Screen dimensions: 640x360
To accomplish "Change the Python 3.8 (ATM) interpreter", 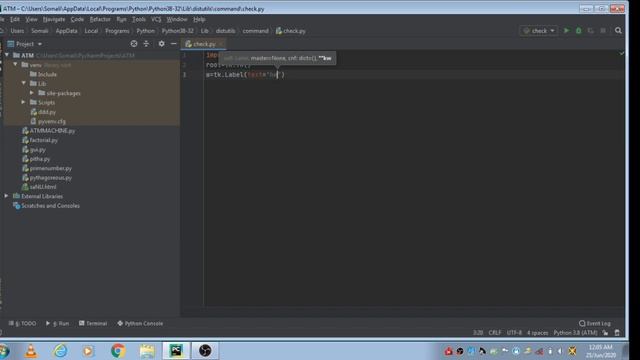I will 576,333.
